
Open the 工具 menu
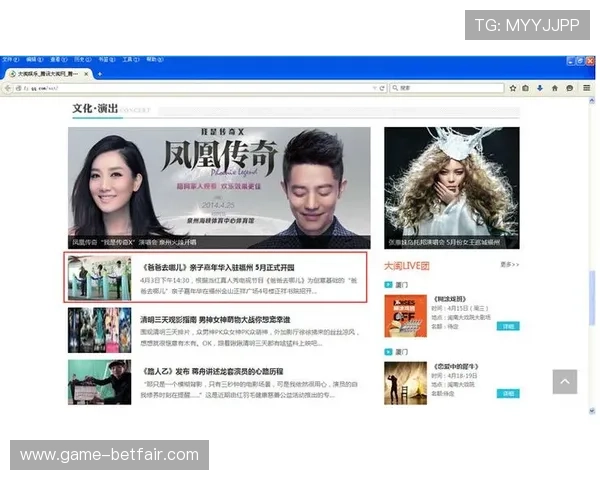click(x=131, y=59)
